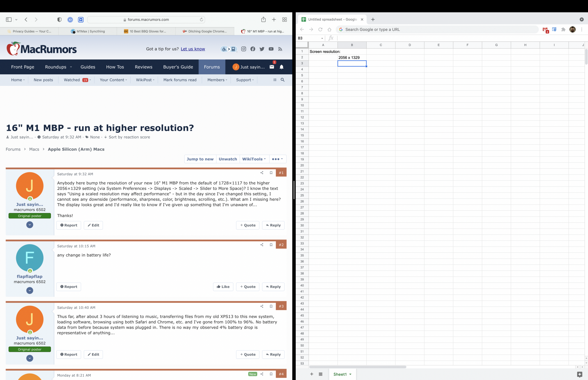Click Safari's sidebar toggle button

pyautogui.click(x=9, y=20)
